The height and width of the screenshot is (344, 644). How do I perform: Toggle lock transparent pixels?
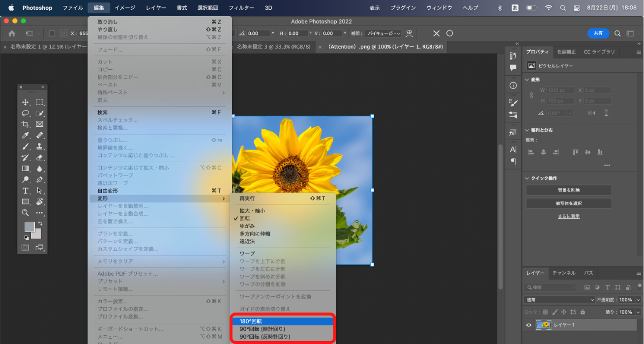coord(545,312)
